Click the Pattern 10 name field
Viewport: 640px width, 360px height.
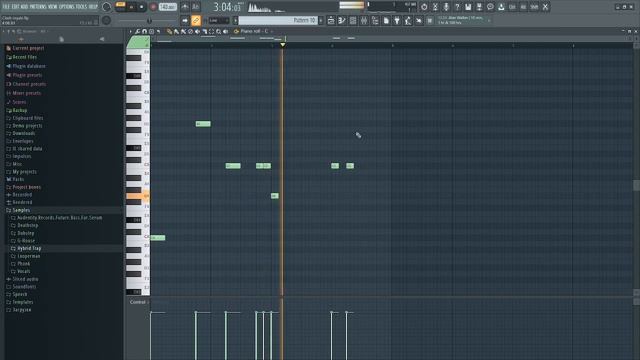[279, 20]
